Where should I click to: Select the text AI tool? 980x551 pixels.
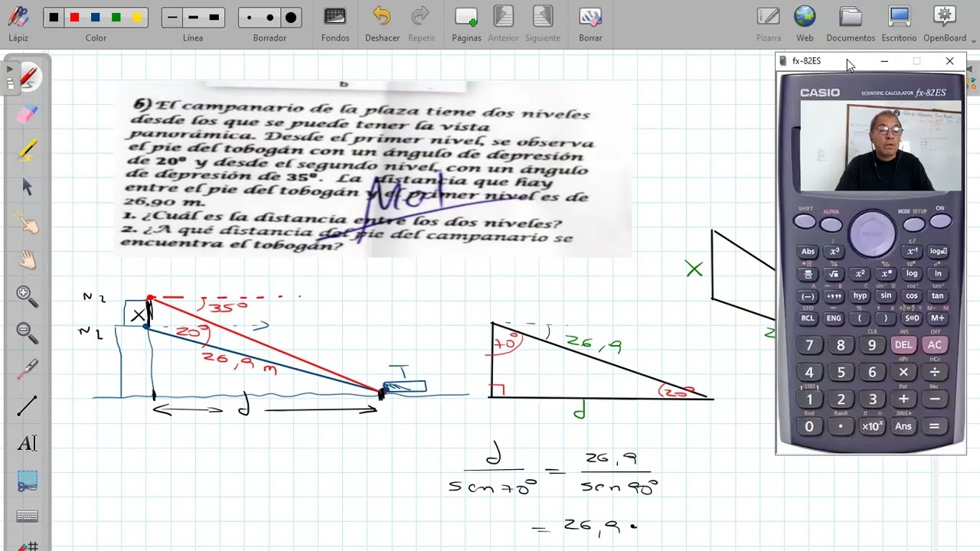click(28, 443)
